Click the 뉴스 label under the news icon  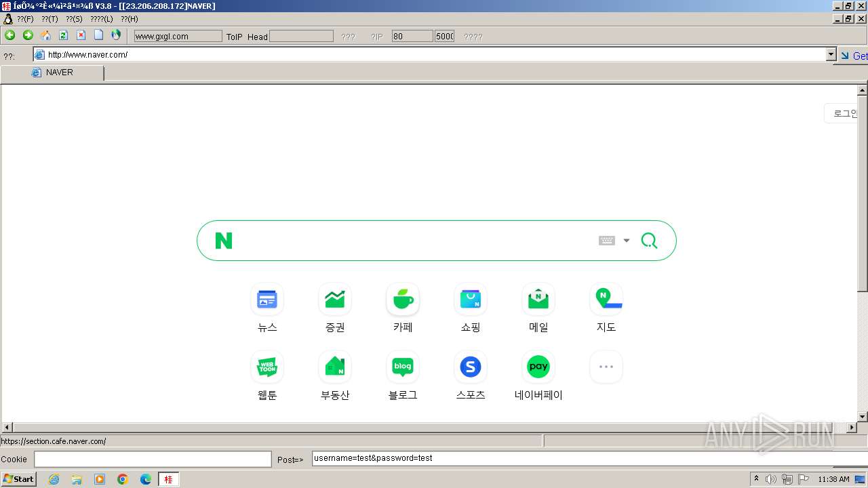point(267,327)
